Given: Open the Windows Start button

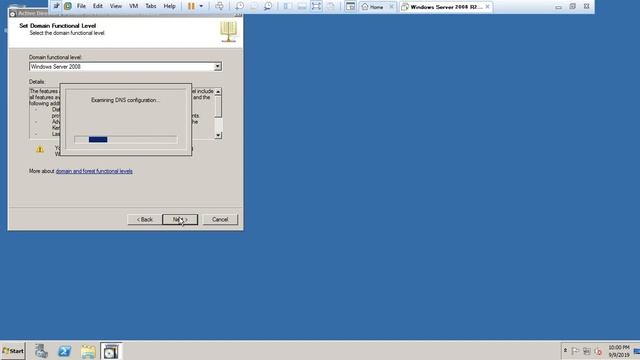Looking at the screenshot, I should tap(13, 351).
